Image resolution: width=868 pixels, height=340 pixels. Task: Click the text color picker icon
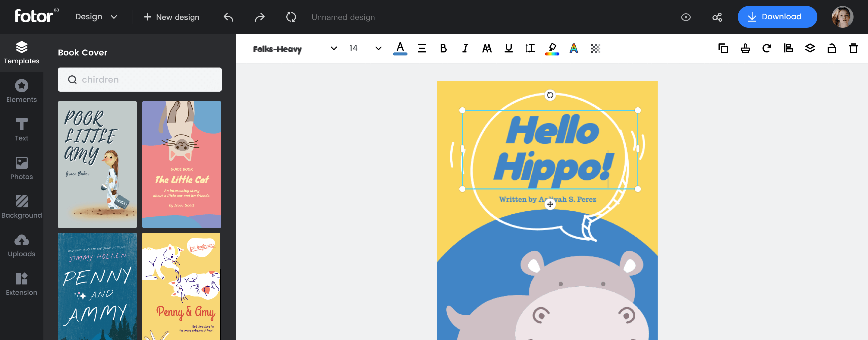[x=400, y=48]
